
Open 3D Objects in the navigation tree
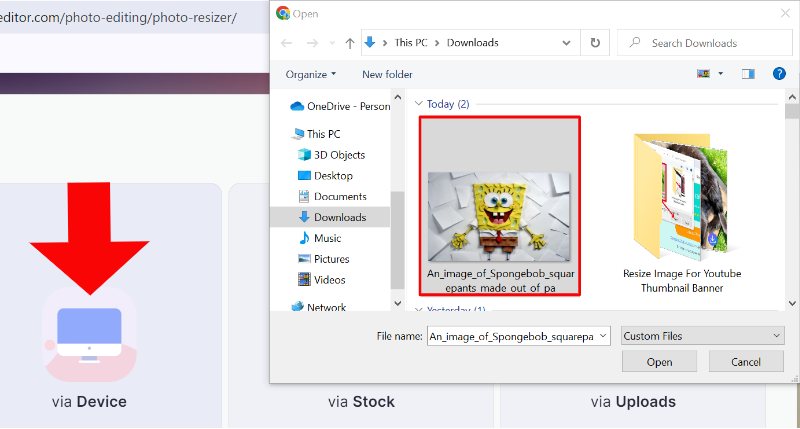331,155
